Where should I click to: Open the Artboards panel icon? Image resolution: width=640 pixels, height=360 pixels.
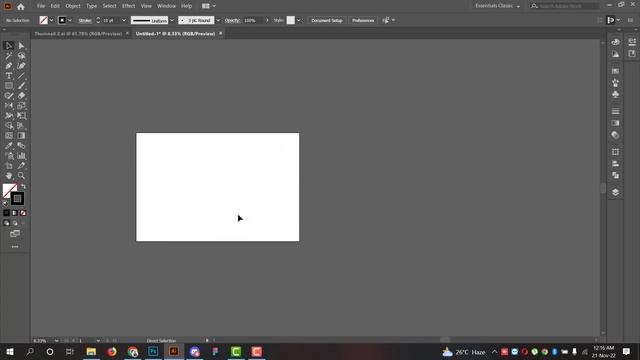[616, 152]
